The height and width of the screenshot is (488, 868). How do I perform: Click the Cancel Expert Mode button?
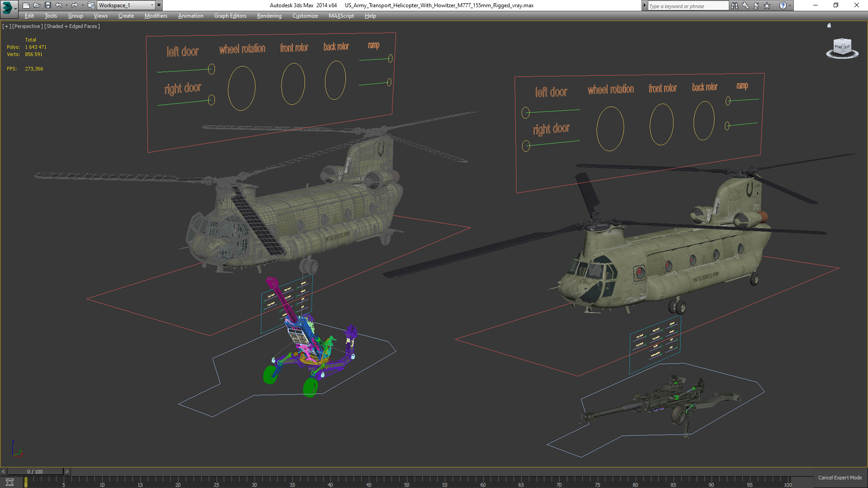840,478
